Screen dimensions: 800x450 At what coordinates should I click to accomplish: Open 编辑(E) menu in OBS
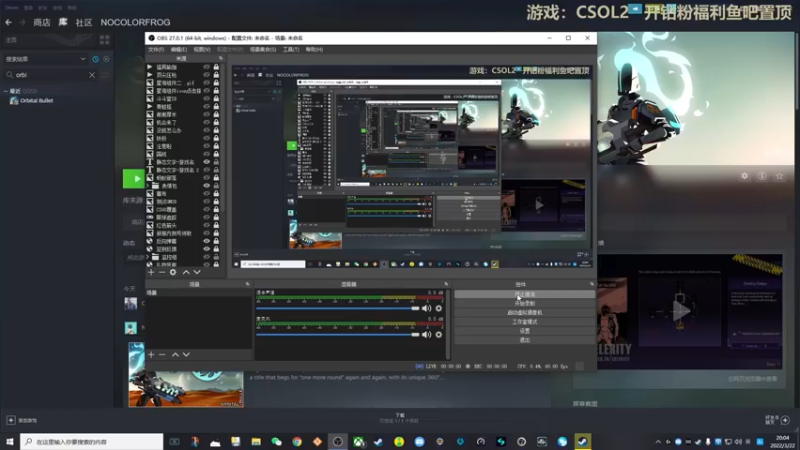click(x=179, y=49)
